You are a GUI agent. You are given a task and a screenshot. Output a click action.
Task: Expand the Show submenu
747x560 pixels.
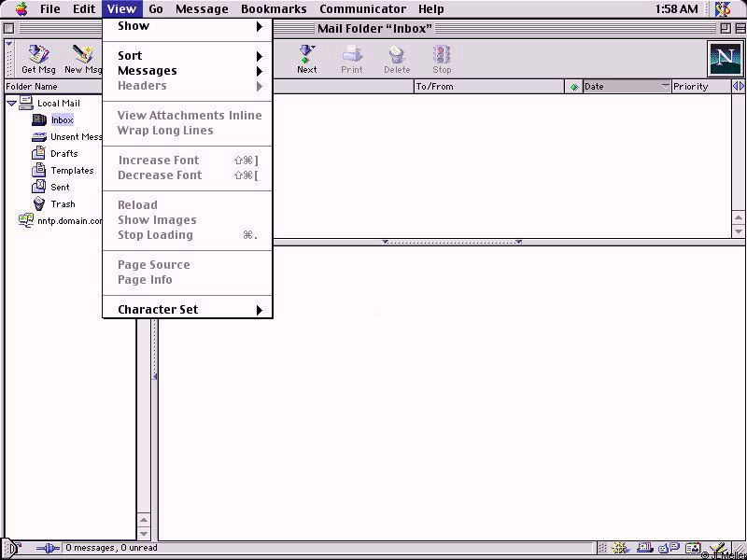tap(187, 26)
